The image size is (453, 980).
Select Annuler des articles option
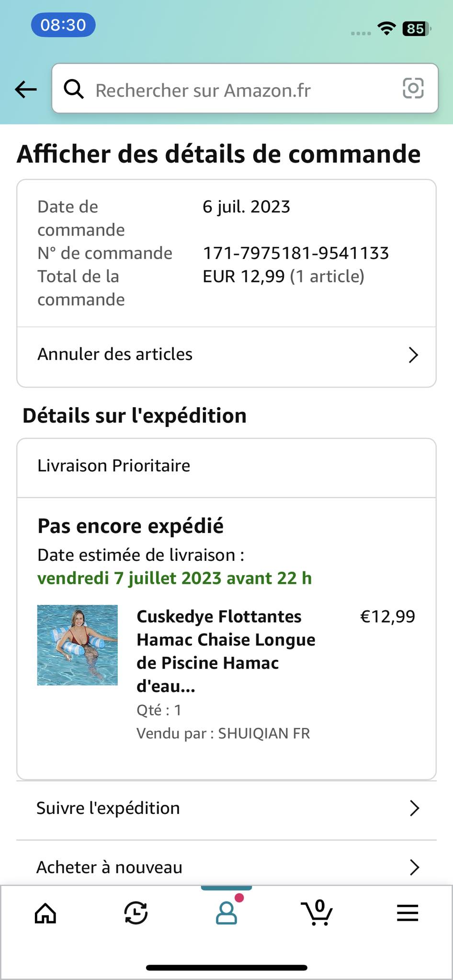115,355
